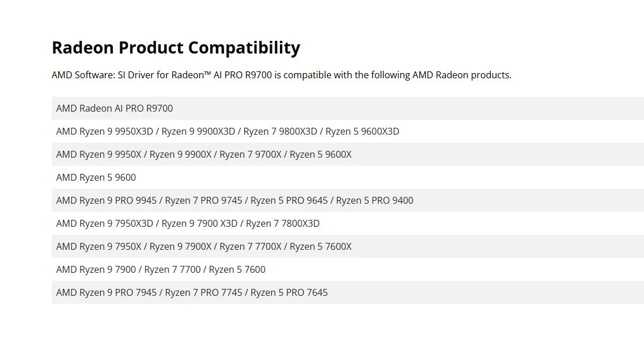
Task: Click the SI Driver description paragraph
Action: [281, 75]
